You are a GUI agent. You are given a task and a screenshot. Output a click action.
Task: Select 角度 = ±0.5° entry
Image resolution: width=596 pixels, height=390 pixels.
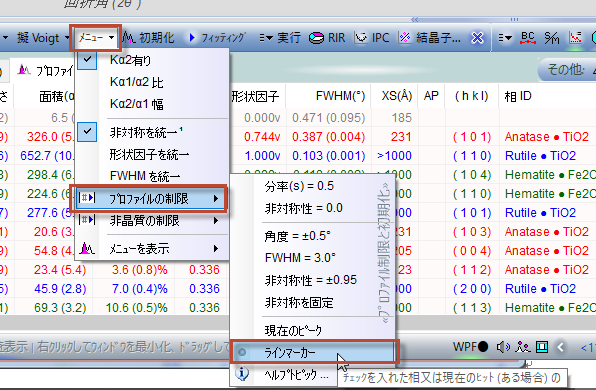click(x=298, y=236)
